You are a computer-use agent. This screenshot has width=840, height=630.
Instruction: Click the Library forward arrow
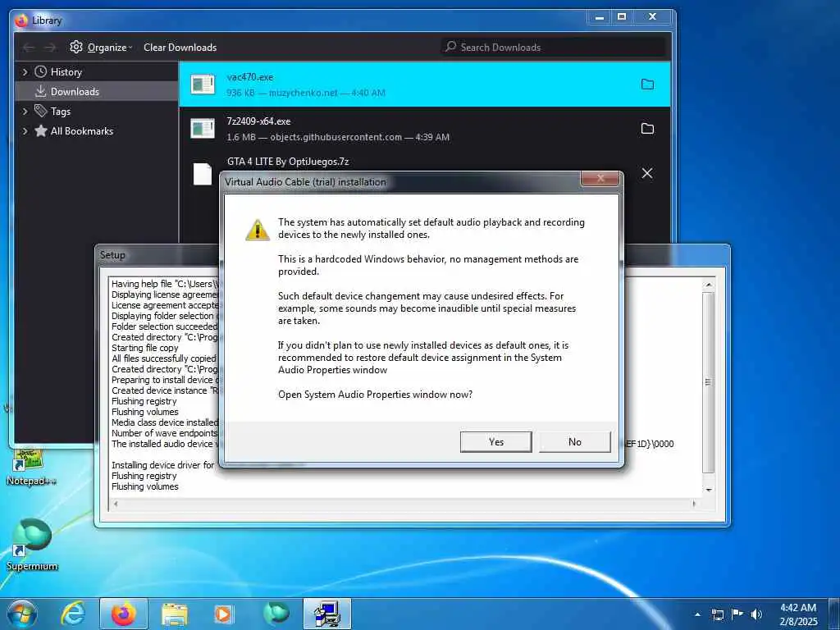(x=50, y=48)
